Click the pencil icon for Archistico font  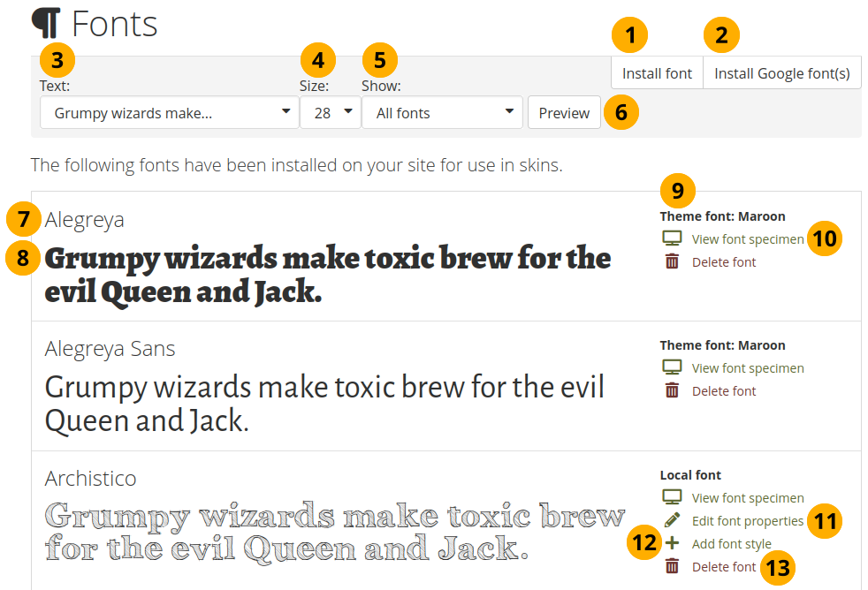(x=672, y=520)
